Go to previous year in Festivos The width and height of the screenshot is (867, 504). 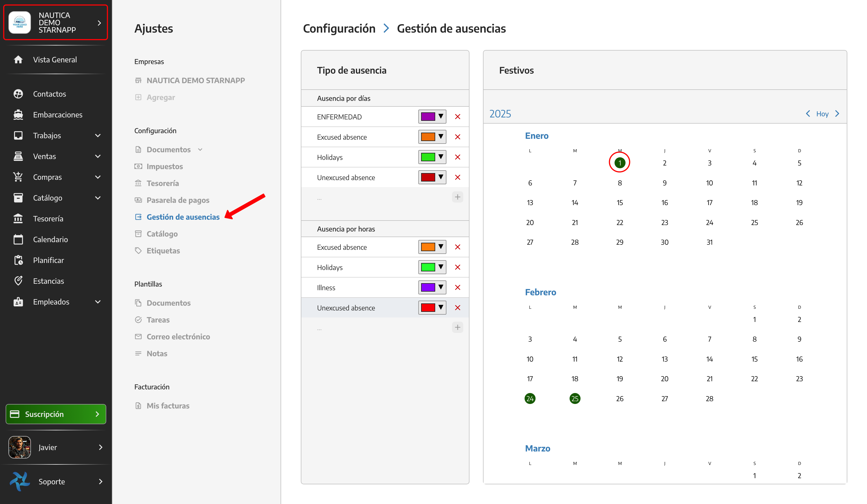point(808,113)
